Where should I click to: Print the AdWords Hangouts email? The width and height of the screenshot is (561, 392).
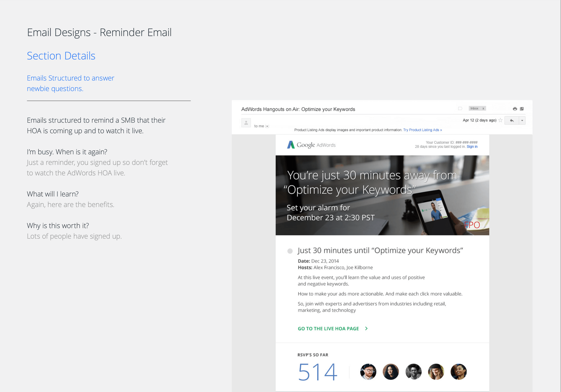pos(515,109)
